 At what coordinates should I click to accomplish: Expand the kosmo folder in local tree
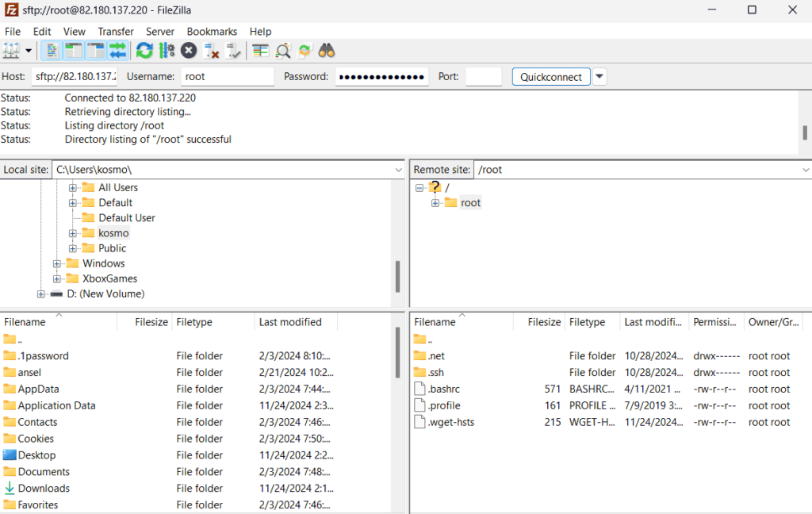[72, 232]
